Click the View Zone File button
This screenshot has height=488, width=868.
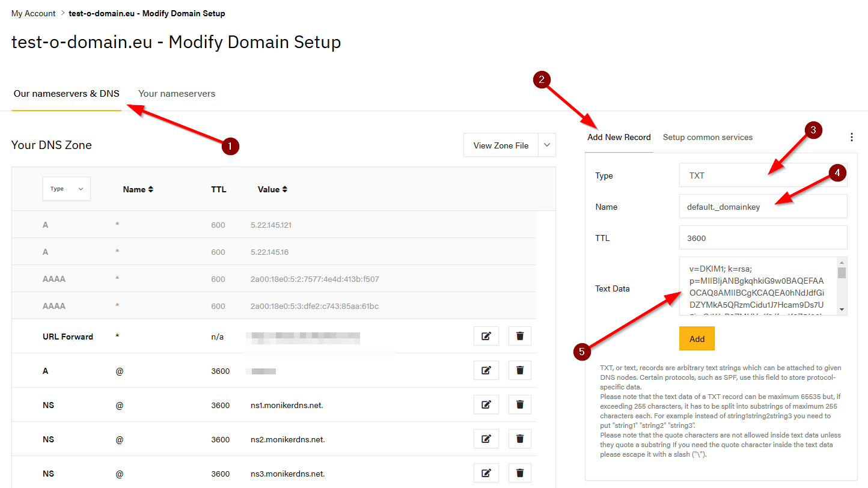(501, 145)
